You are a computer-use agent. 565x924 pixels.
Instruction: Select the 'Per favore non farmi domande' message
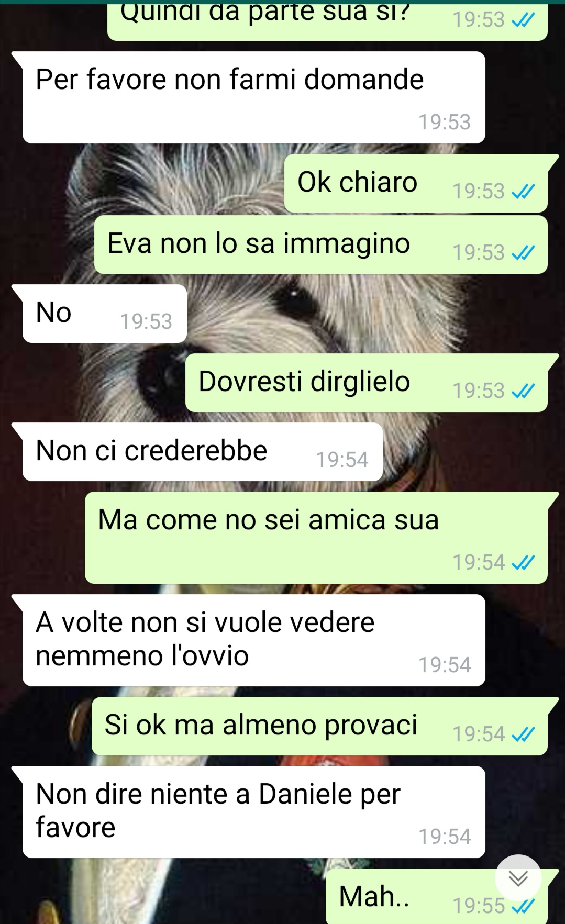(253, 97)
